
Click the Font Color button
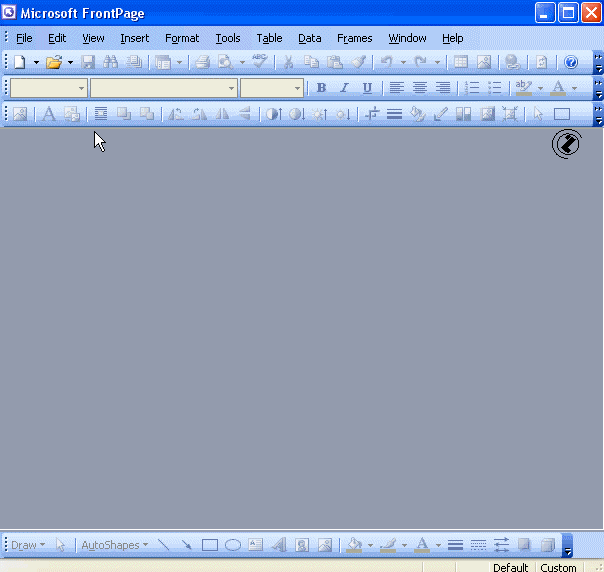pos(558,88)
